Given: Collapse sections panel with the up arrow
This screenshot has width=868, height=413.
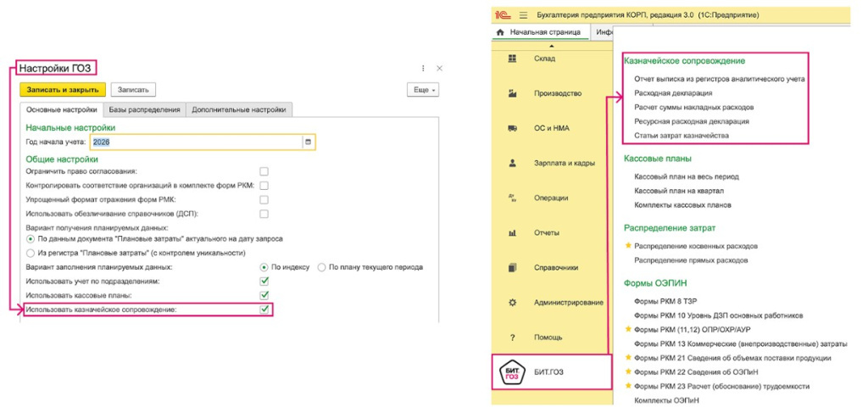Looking at the screenshot, I should click(x=551, y=46).
